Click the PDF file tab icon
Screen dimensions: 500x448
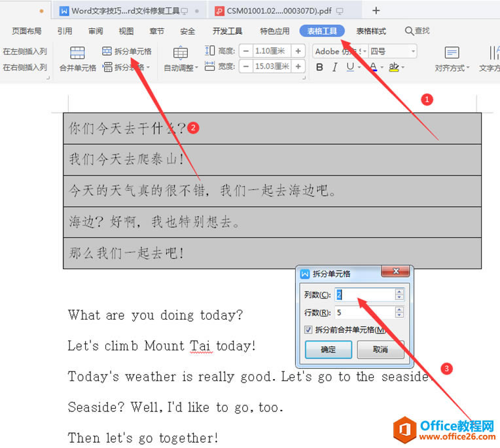pos(219,11)
